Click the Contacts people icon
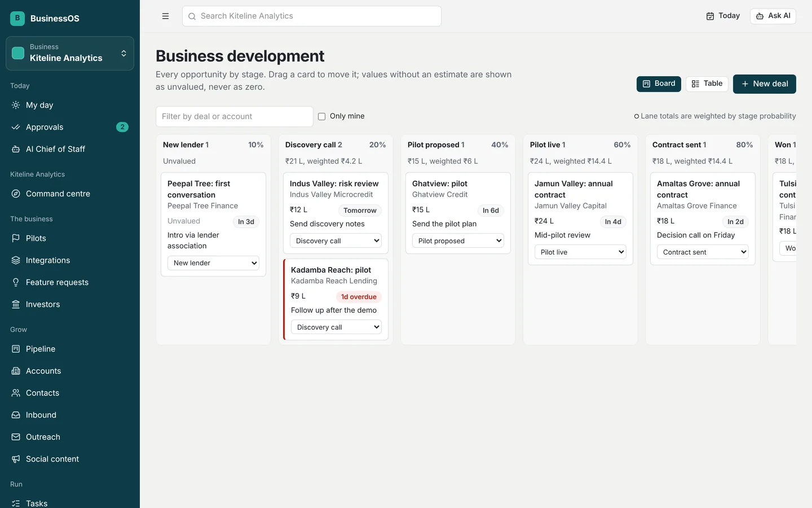The width and height of the screenshot is (812, 508). point(16,393)
